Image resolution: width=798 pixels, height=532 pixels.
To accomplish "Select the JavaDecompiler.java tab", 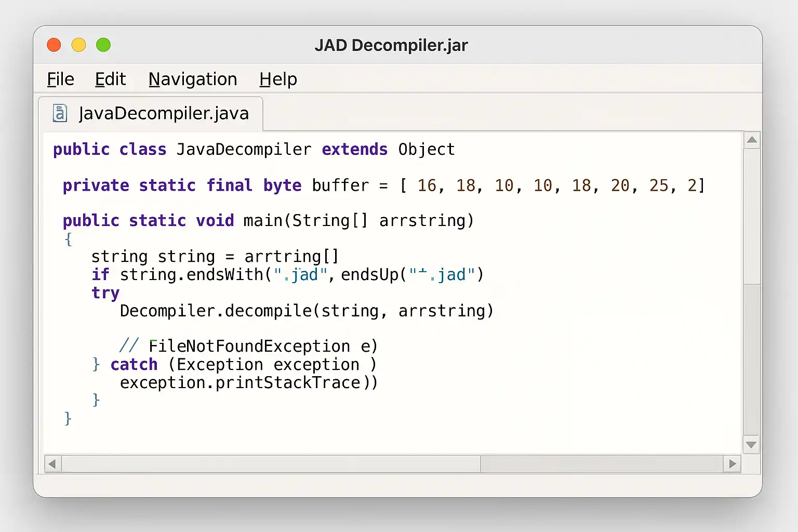I will click(163, 113).
